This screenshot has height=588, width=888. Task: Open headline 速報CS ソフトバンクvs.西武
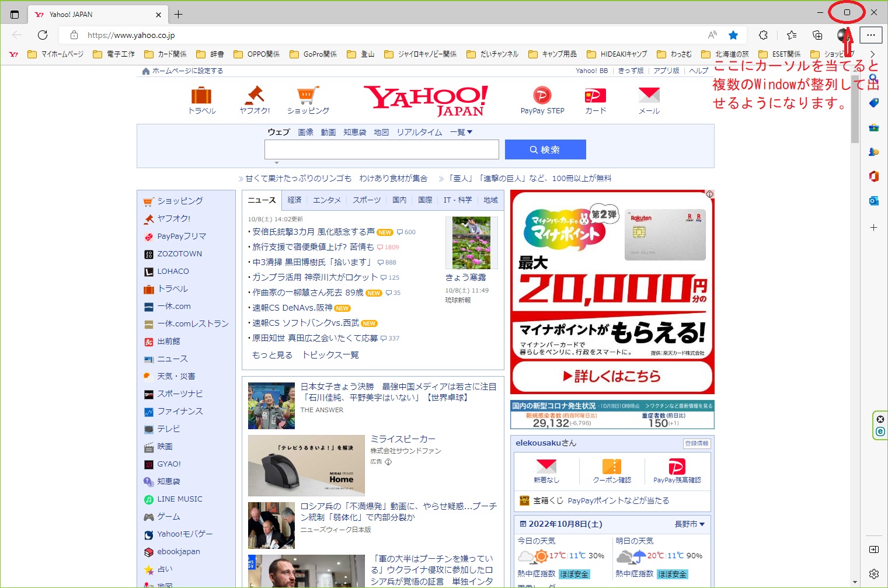coord(306,323)
